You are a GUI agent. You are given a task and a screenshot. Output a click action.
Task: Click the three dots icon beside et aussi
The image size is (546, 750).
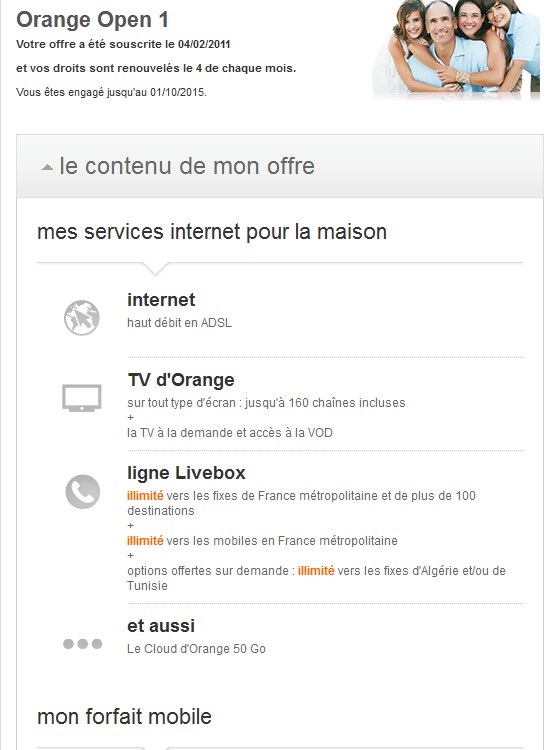pyautogui.click(x=83, y=644)
